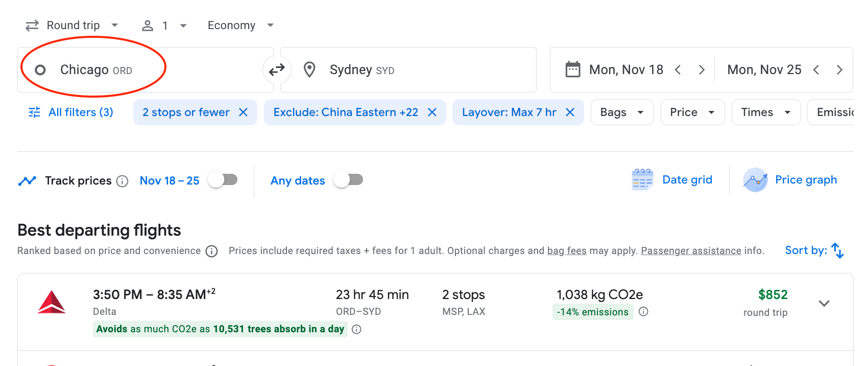Edit the Layover: Max 7 hr filter

(509, 112)
